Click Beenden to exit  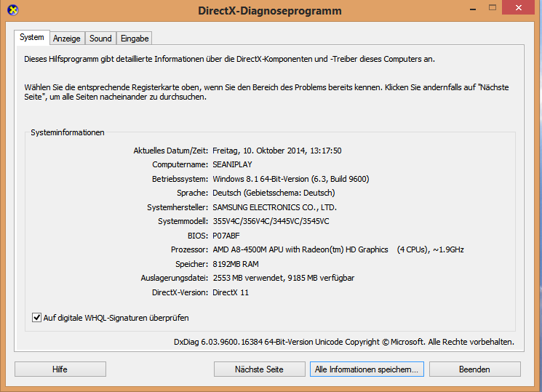[x=474, y=369]
